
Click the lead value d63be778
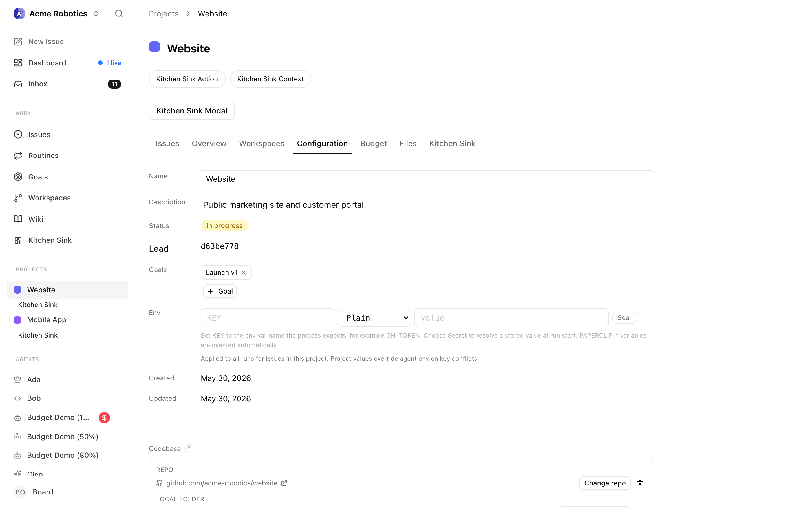[x=220, y=246]
